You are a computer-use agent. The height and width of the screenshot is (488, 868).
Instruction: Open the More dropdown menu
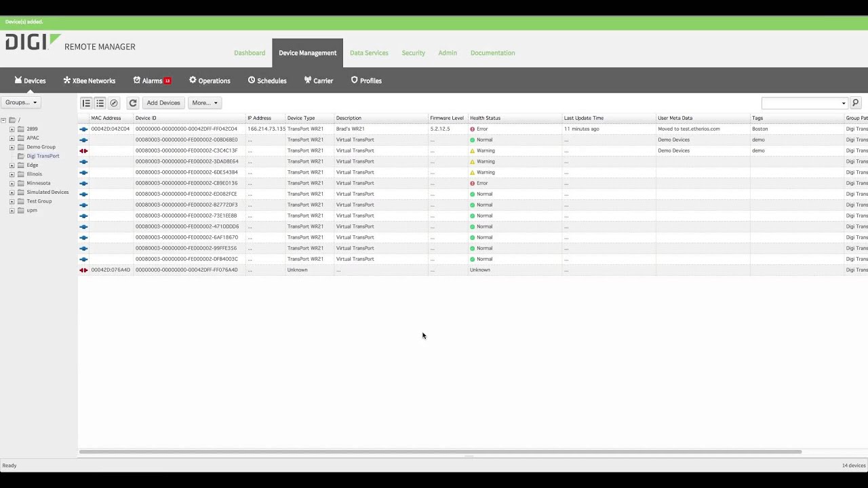tap(204, 103)
